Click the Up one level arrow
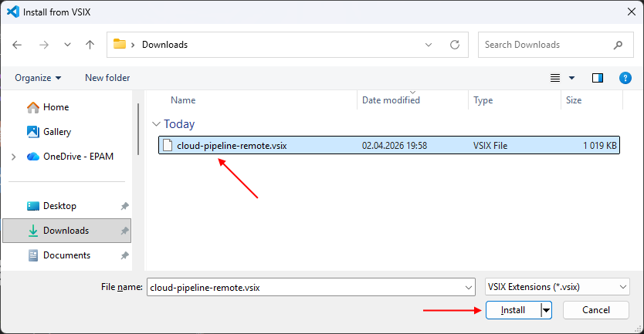Image resolution: width=644 pixels, height=334 pixels. pos(90,45)
